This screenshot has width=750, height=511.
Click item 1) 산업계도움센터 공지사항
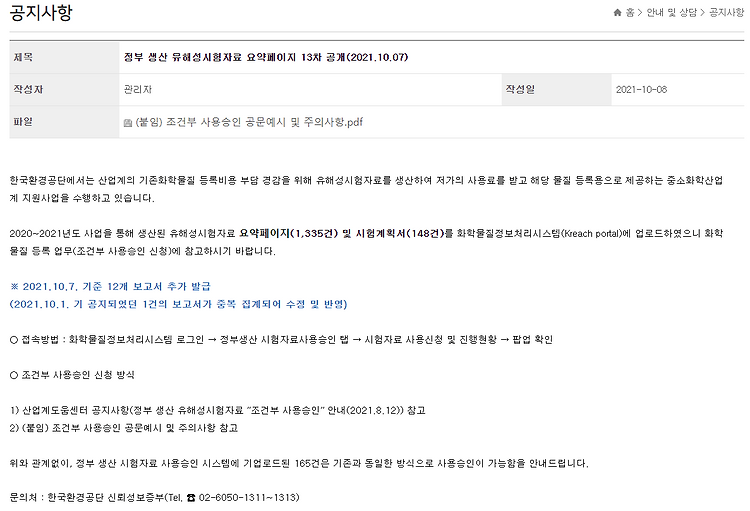(218, 411)
